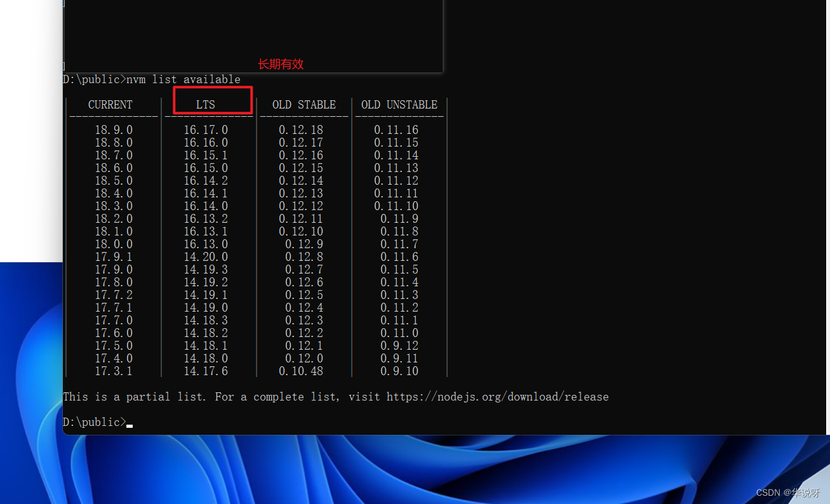
Task: Click old stable version 0.12.0
Action: 304,359
